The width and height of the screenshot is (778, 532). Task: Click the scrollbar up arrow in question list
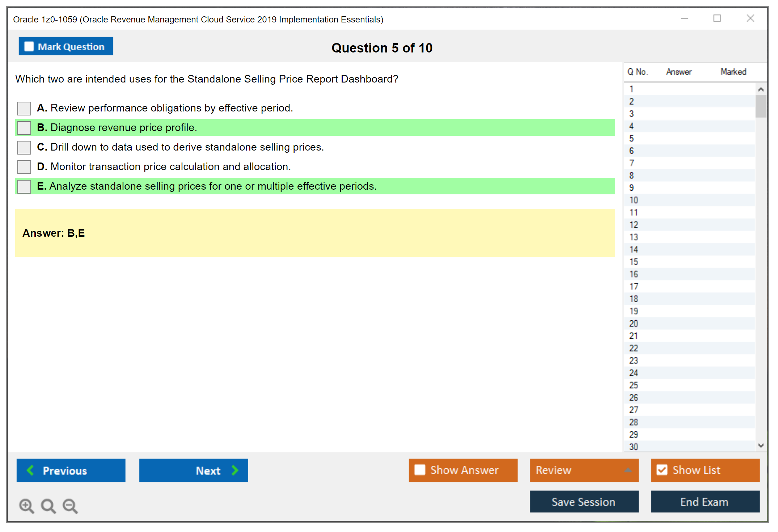pos(761,88)
